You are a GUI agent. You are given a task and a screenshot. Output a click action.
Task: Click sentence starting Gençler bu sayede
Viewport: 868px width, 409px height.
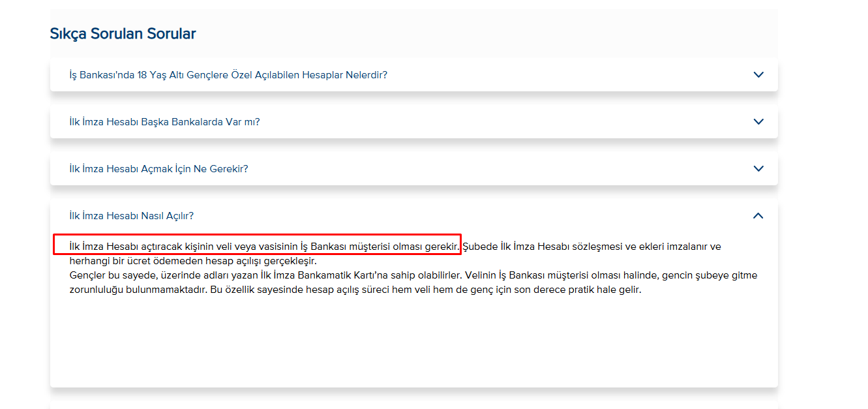pyautogui.click(x=266, y=275)
